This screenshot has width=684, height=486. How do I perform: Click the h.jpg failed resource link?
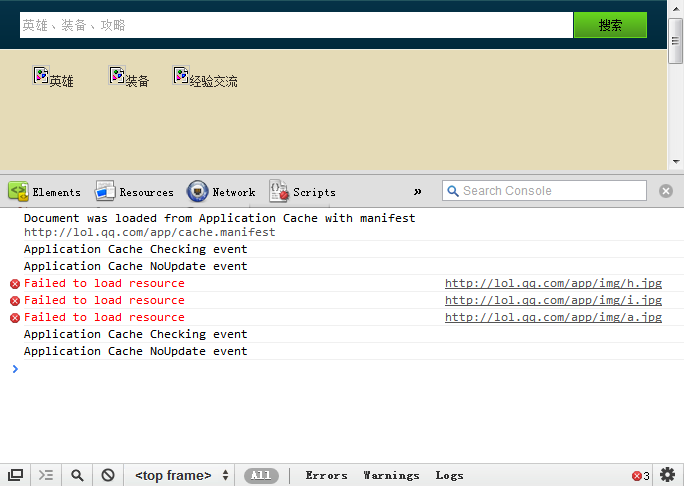click(x=553, y=283)
